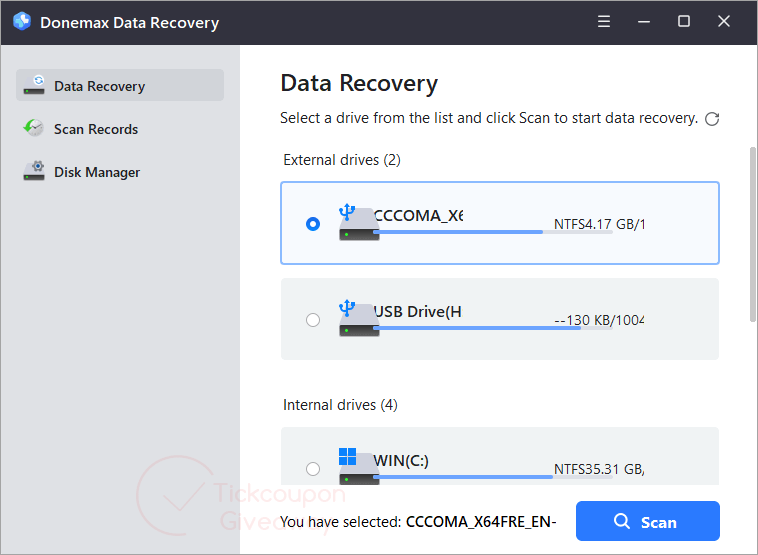
Task: Click the USB Drive(H drive icon
Action: click(358, 319)
